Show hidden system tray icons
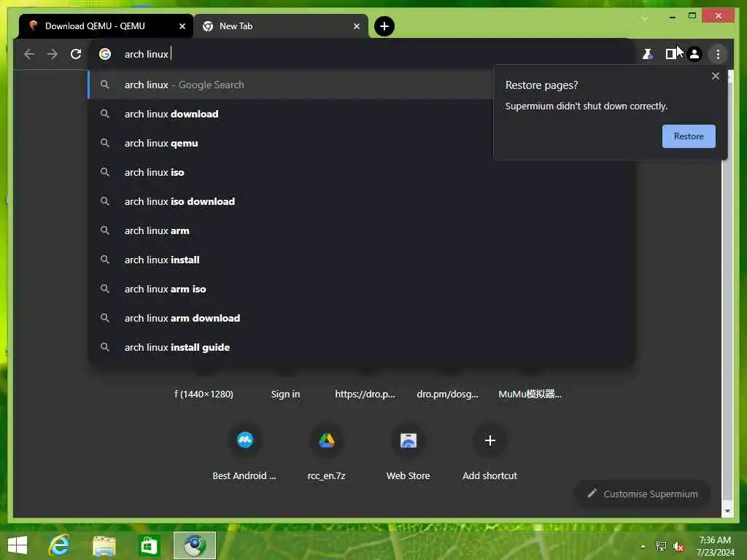This screenshot has height=560, width=747. click(643, 546)
